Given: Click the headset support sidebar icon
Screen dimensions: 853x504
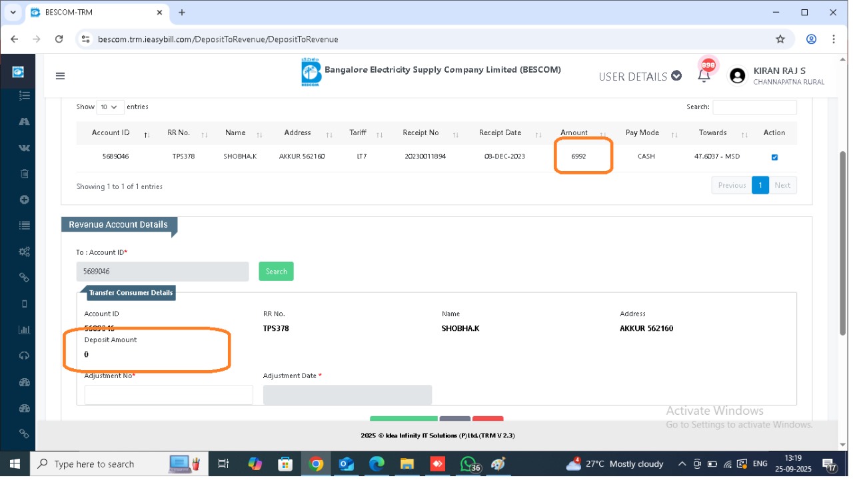Looking at the screenshot, I should pyautogui.click(x=25, y=356).
